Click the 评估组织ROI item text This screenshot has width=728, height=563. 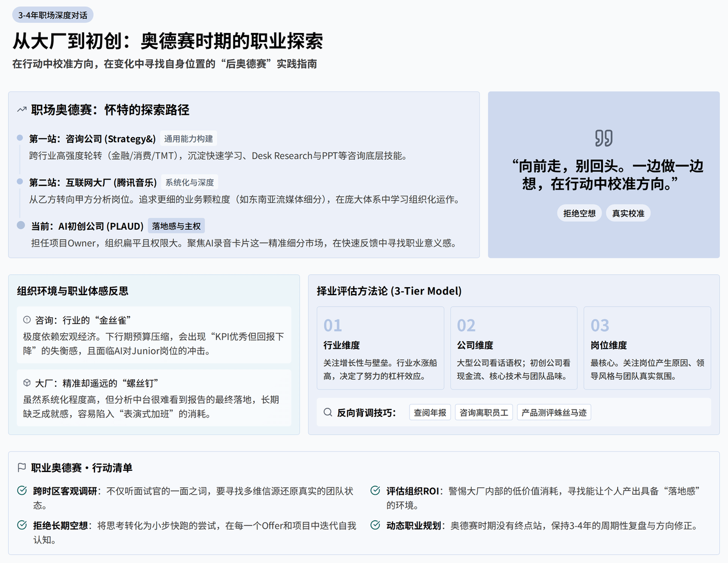[x=543, y=498]
